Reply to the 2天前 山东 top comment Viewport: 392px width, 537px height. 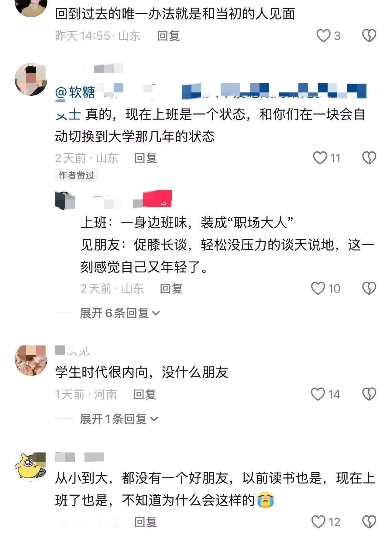tap(146, 158)
